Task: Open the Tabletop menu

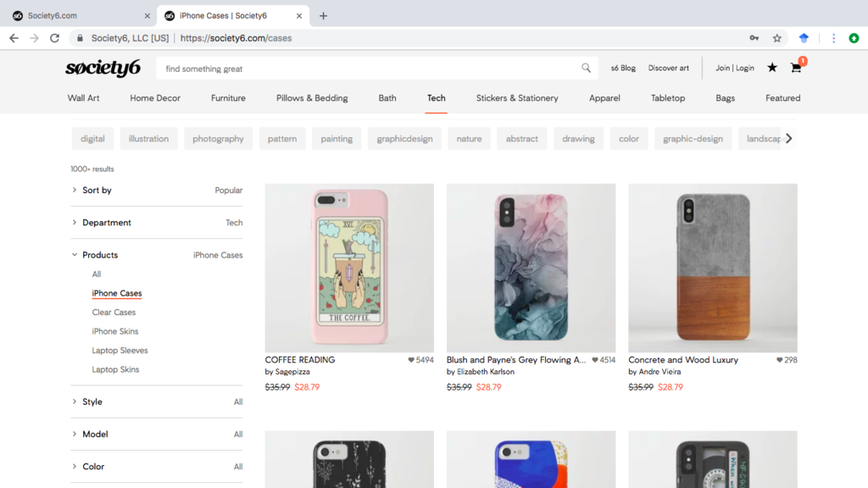Action: click(x=668, y=98)
